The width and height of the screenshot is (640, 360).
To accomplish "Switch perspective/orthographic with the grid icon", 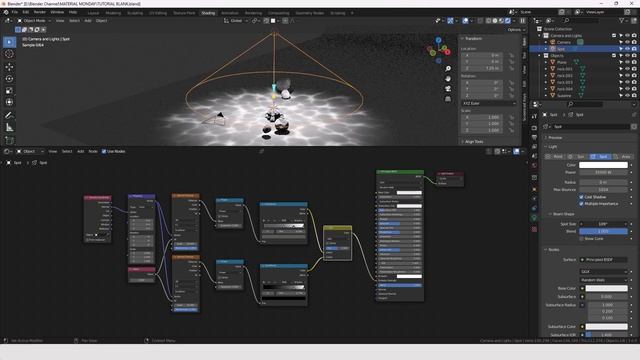I will click(x=448, y=99).
